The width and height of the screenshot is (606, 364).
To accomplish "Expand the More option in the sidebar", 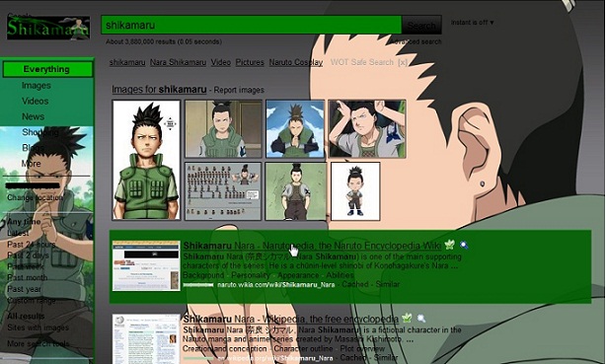I will 31,164.
